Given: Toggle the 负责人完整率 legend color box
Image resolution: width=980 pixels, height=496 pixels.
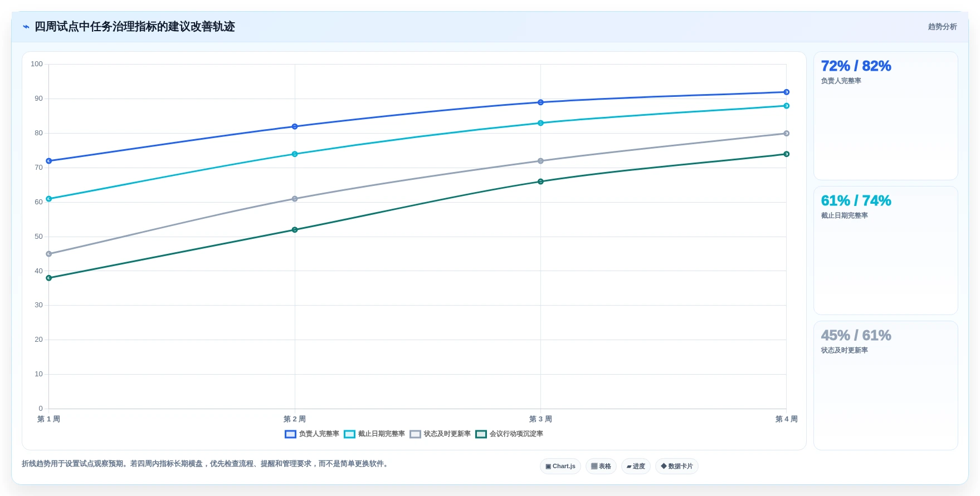Looking at the screenshot, I should tap(290, 434).
